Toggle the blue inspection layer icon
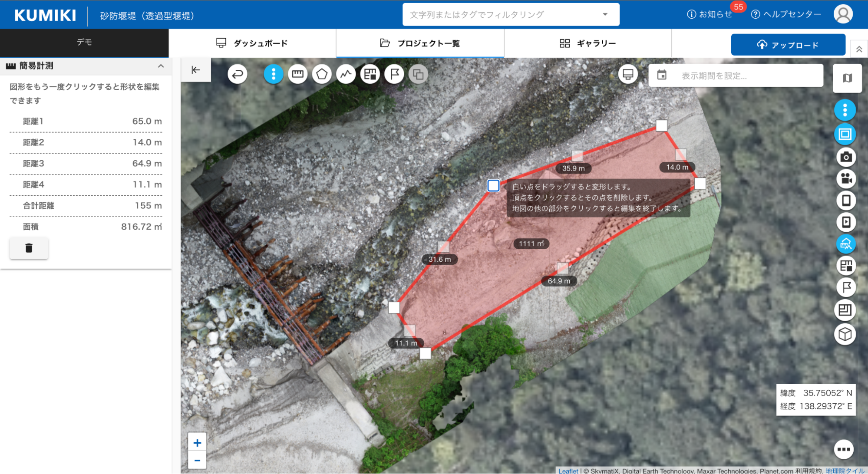This screenshot has width=868, height=474. click(x=846, y=244)
